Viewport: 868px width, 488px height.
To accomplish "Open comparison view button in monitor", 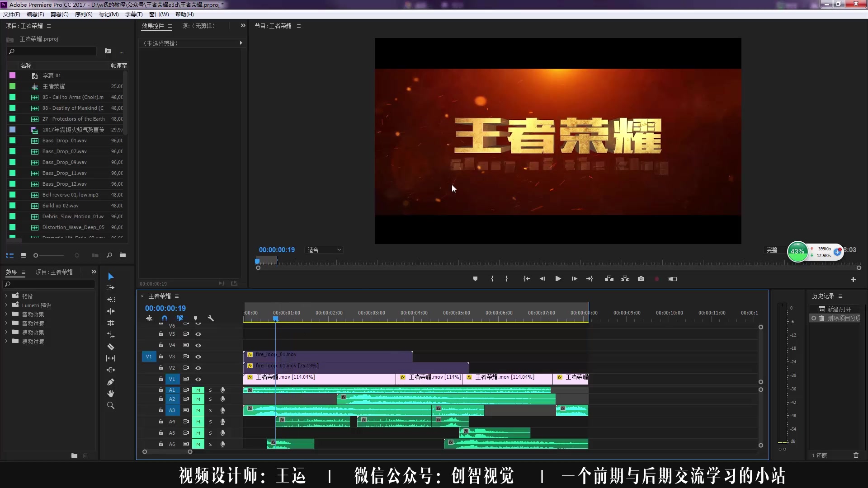I will click(x=673, y=279).
